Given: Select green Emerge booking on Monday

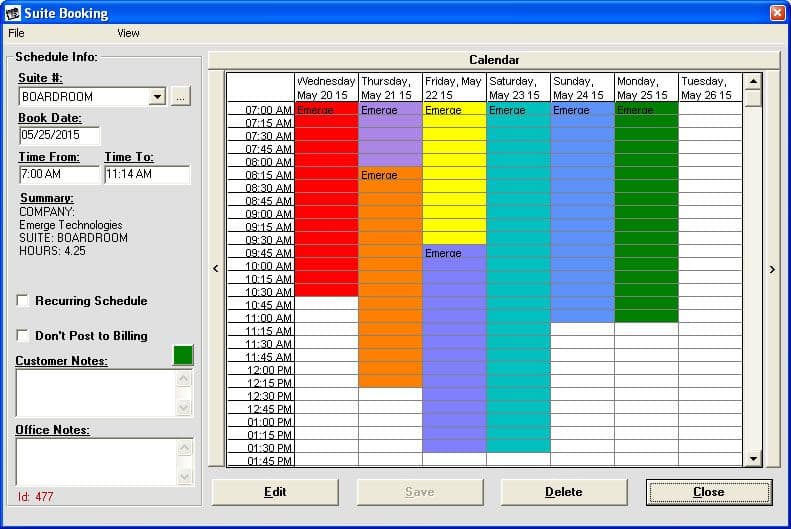Looking at the screenshot, I should (646, 212).
